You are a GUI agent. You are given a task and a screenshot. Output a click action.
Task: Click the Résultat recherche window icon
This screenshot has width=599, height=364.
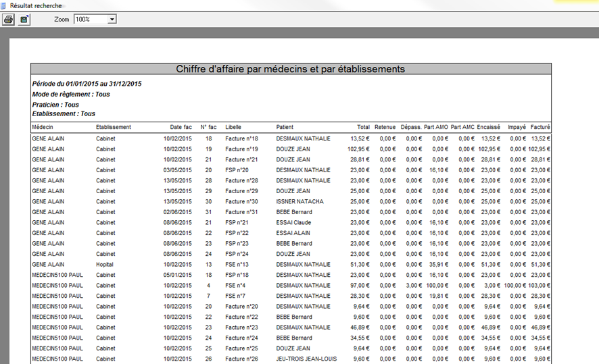(x=3, y=5)
